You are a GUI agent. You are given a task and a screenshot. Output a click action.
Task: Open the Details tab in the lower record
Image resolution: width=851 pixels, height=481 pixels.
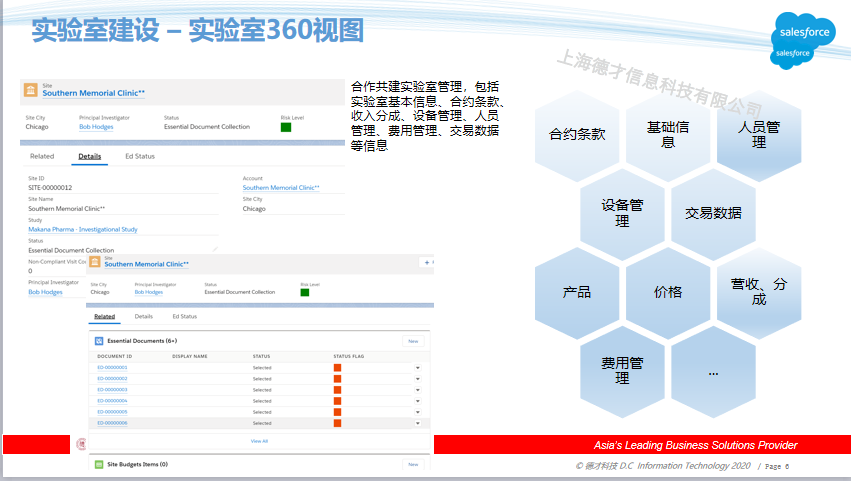[144, 317]
